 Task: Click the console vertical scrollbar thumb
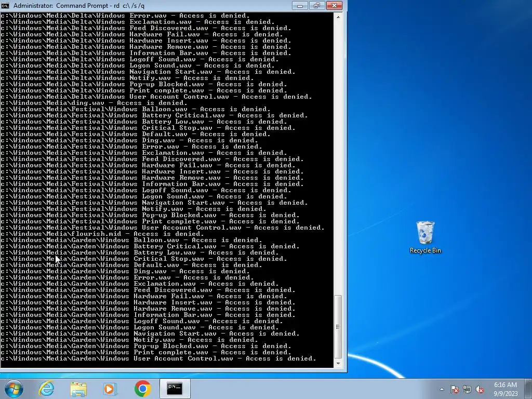point(338,327)
